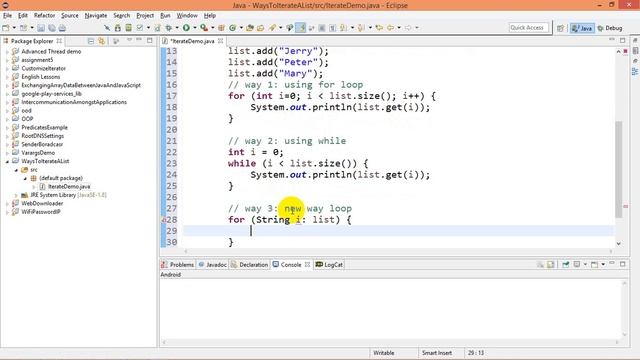The height and width of the screenshot is (360, 640).
Task: Open the Help menu
Action: pyautogui.click(x=209, y=16)
